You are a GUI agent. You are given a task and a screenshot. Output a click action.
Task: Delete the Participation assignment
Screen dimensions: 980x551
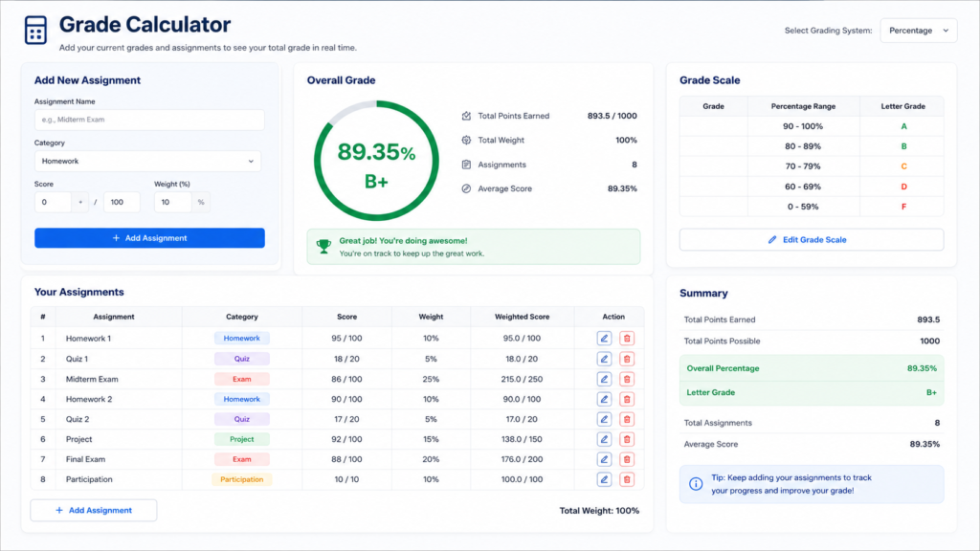(x=626, y=479)
